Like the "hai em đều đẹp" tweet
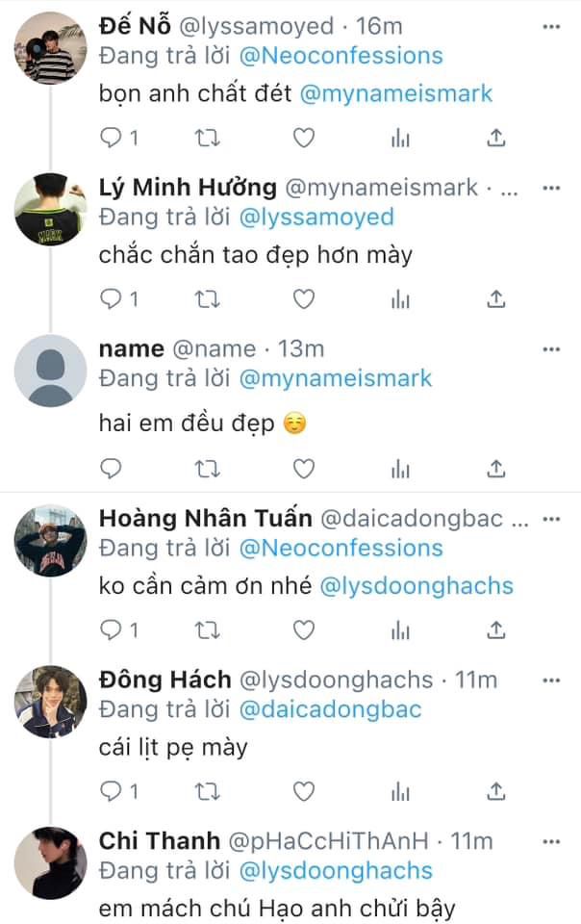581x924 pixels. coord(304,469)
